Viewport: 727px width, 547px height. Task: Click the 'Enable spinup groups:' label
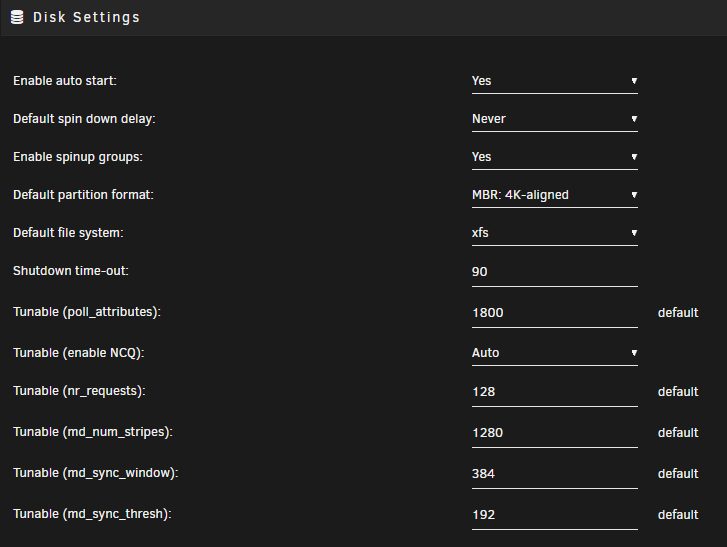(78, 157)
